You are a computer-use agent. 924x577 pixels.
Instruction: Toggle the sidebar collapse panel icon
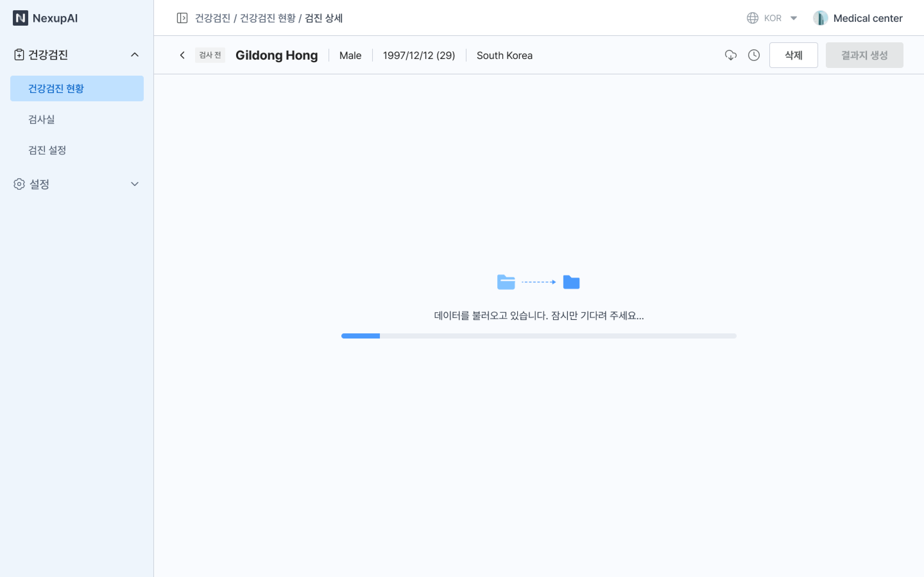(x=182, y=18)
